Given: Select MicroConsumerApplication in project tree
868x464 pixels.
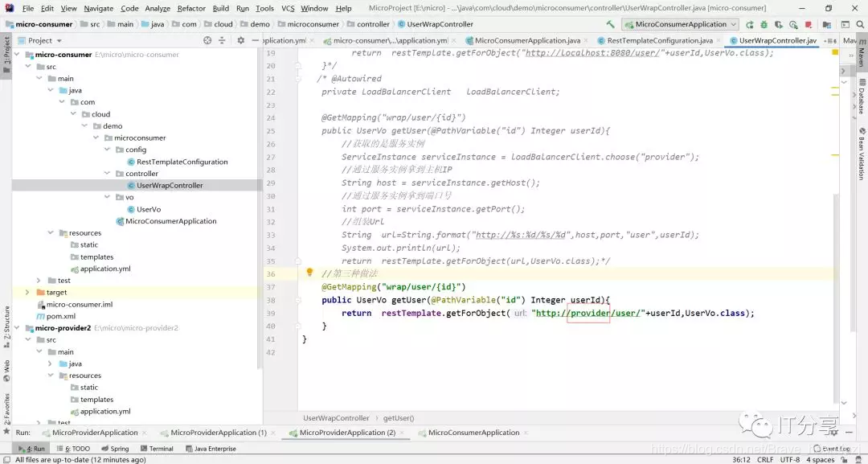Looking at the screenshot, I should coord(170,221).
